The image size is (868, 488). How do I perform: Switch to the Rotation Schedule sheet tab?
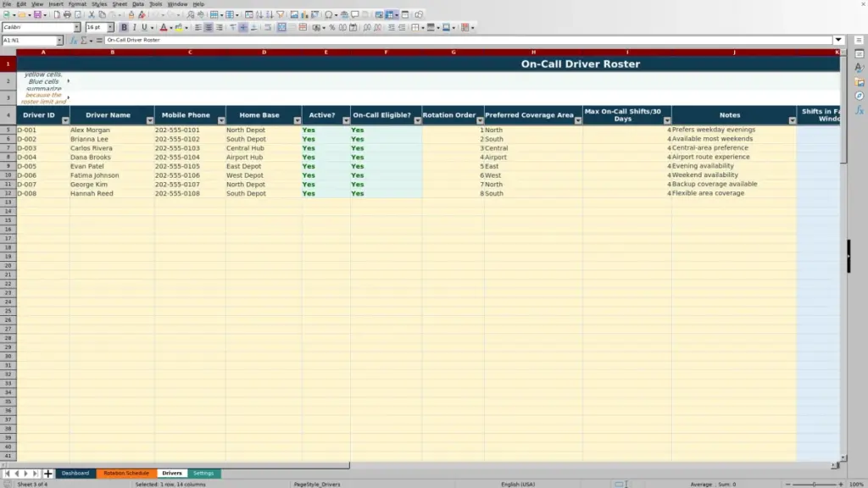point(126,473)
